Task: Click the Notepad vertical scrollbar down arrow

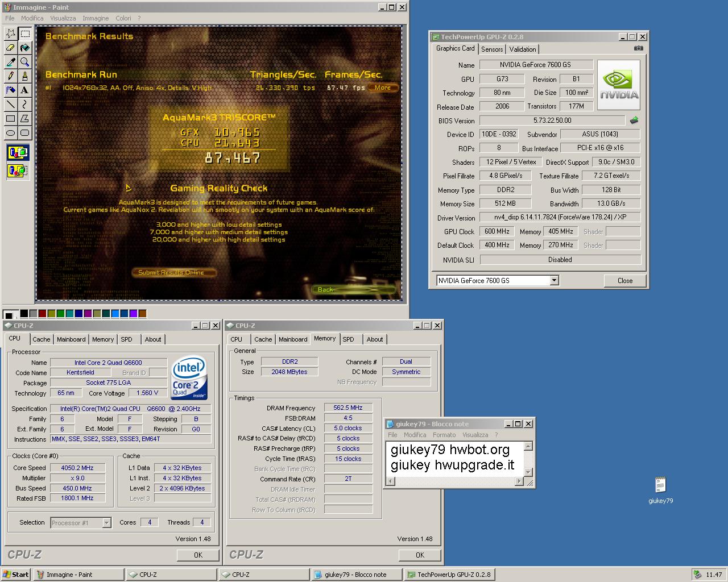Action: pyautogui.click(x=528, y=472)
